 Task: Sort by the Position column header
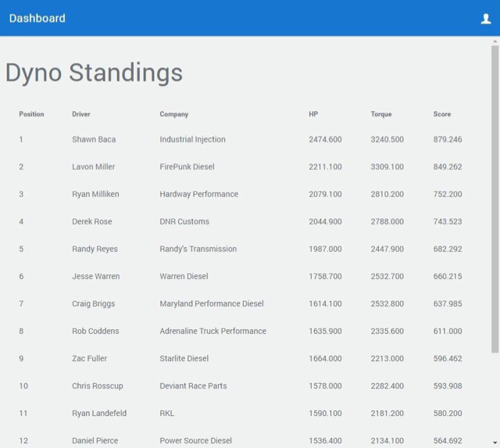click(31, 114)
